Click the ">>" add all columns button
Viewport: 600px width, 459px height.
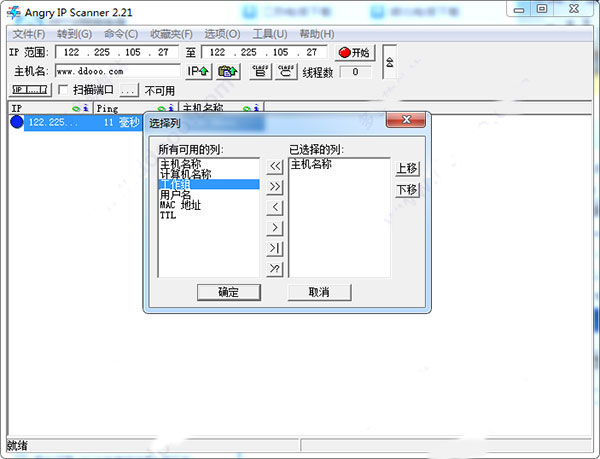[275, 186]
